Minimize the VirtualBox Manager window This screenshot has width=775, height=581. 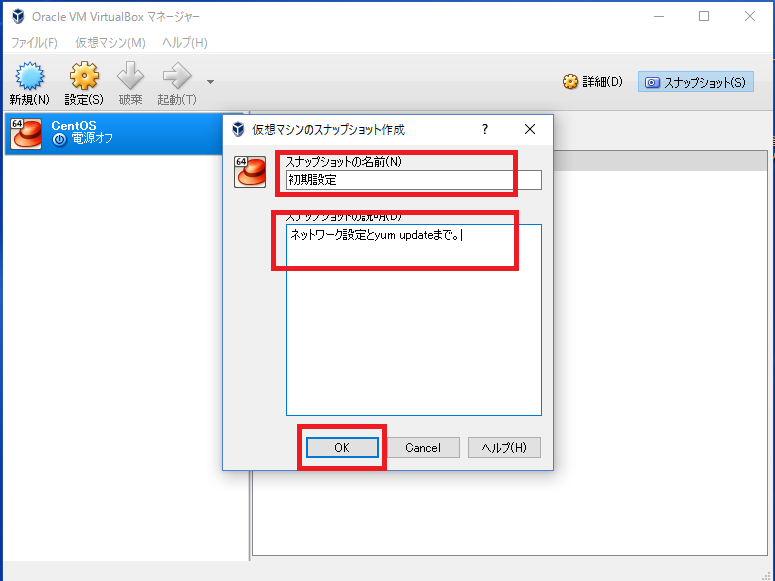659,16
